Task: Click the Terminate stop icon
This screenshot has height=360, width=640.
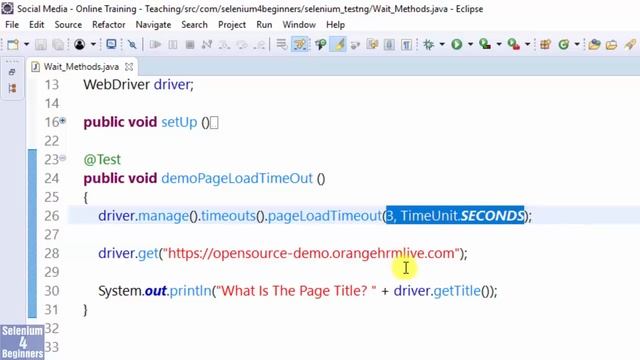Action: pyautogui.click(x=190, y=44)
